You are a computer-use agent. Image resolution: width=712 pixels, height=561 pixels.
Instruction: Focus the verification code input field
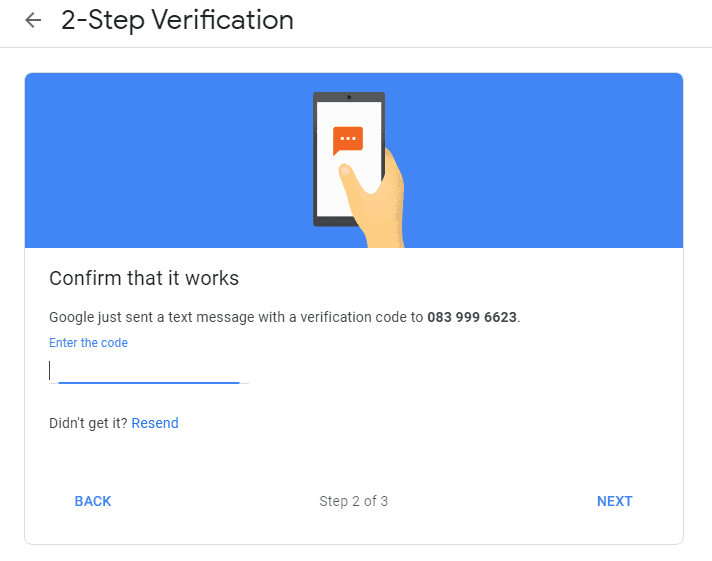(x=148, y=371)
